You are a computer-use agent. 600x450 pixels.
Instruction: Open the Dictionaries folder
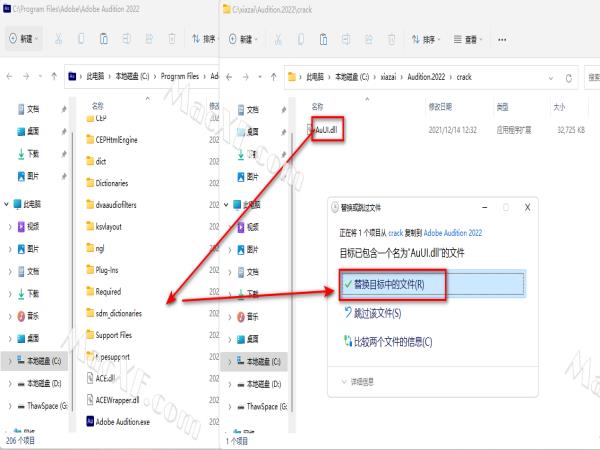pos(119,183)
